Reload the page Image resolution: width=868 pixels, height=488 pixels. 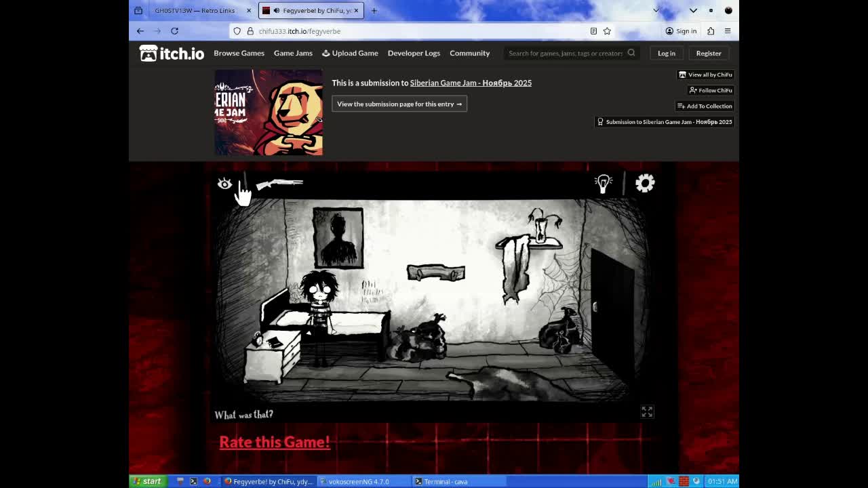(174, 31)
